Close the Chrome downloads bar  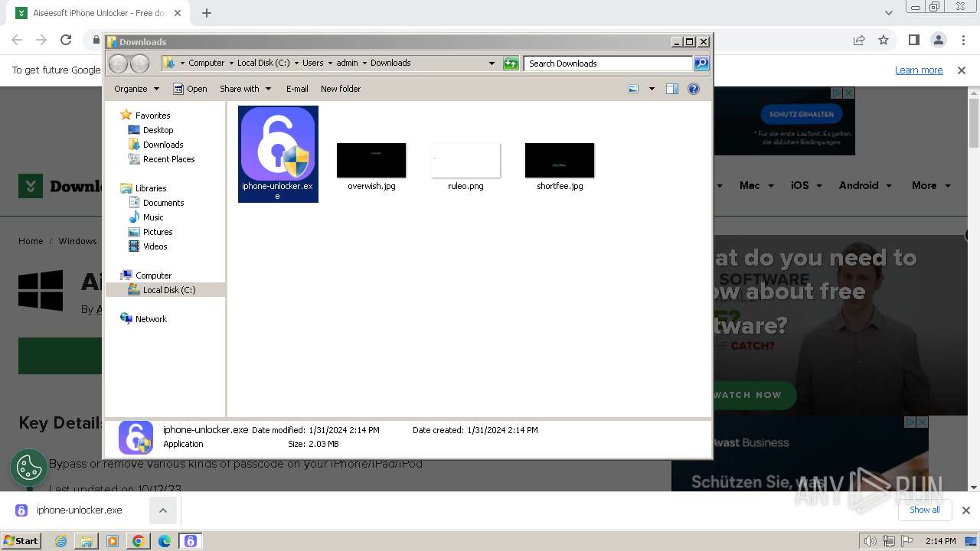(x=965, y=510)
